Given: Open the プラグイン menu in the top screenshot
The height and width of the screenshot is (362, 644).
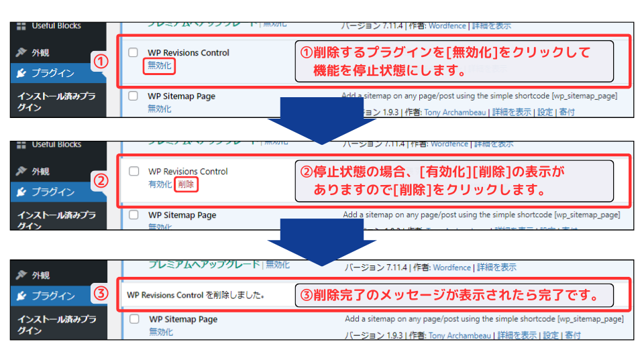Looking at the screenshot, I should pos(53,73).
